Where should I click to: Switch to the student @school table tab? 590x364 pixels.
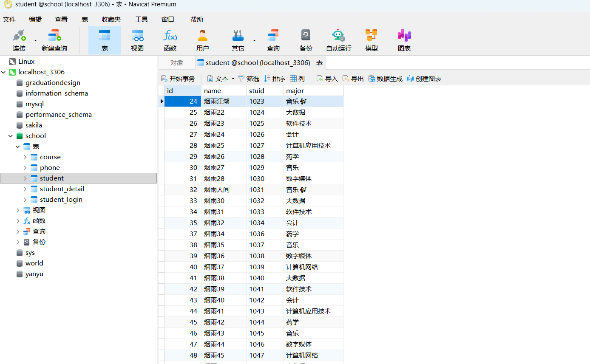[260, 63]
